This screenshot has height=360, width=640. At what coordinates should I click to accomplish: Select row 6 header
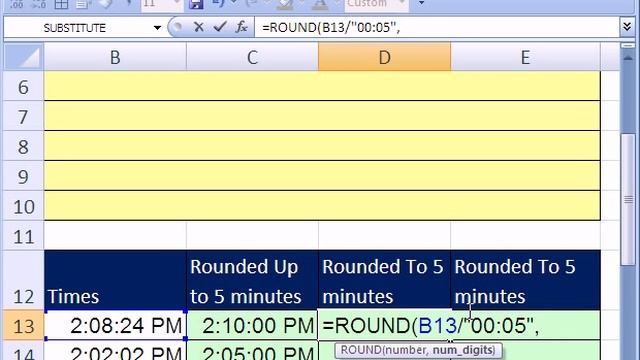click(23, 87)
